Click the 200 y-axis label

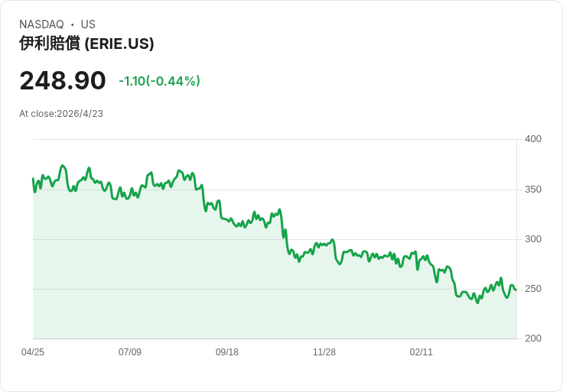(x=533, y=339)
